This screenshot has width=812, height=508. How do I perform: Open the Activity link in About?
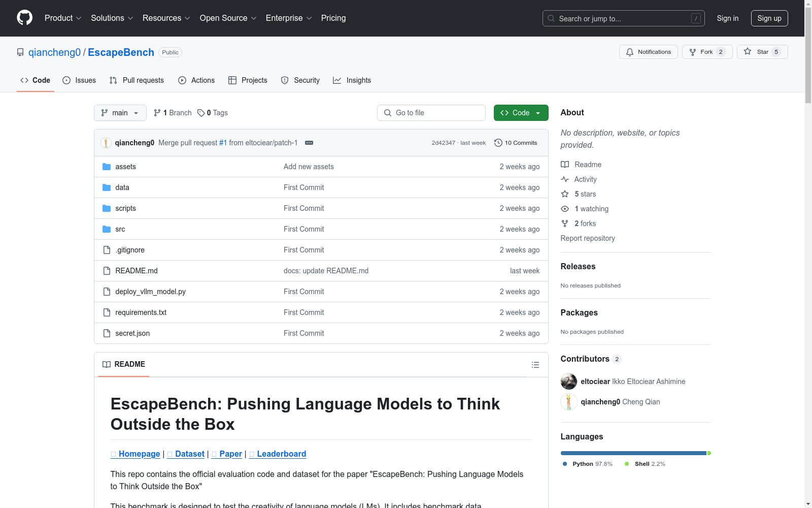[x=579, y=179]
